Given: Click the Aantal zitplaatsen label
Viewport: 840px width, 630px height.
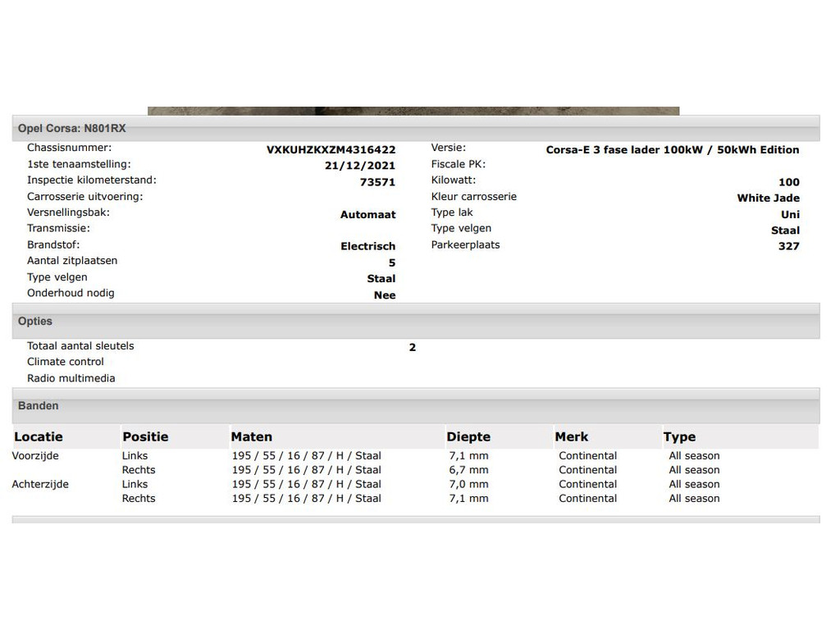Looking at the screenshot, I should click(x=72, y=261).
